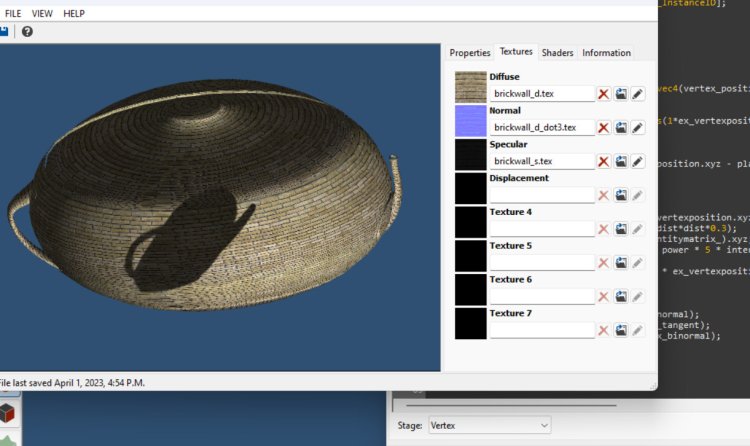Click the save icon in the toolbar
This screenshot has width=750, height=446.
pyautogui.click(x=4, y=32)
